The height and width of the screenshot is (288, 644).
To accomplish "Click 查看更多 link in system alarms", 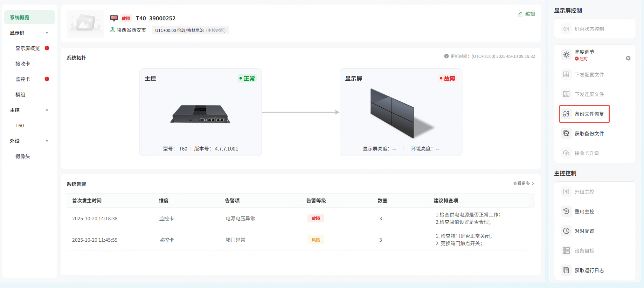I will 524,183.
